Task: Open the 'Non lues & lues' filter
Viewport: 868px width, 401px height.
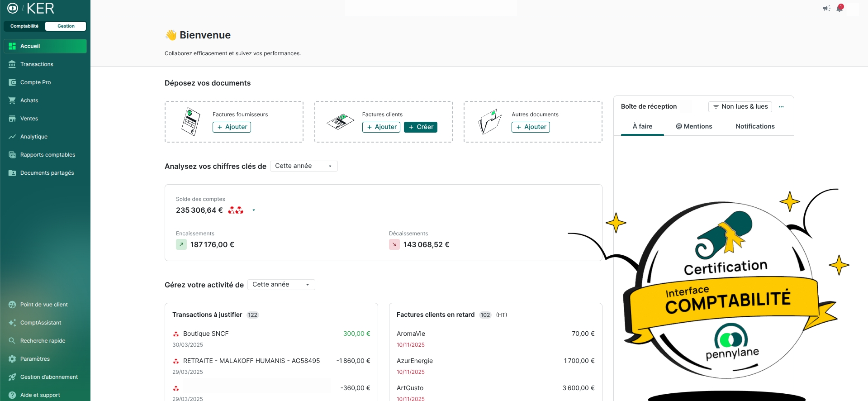Action: [x=740, y=107]
